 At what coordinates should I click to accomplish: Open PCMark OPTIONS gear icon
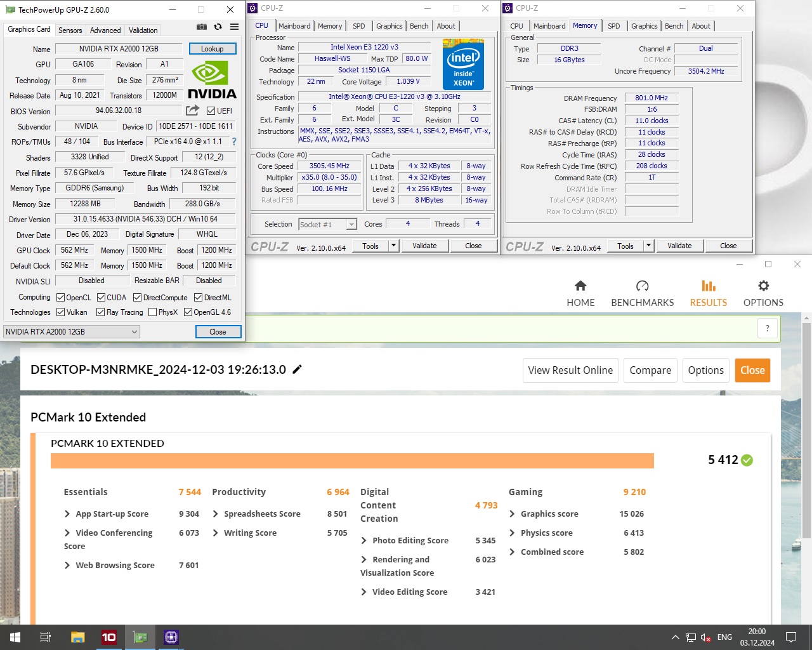tap(763, 286)
